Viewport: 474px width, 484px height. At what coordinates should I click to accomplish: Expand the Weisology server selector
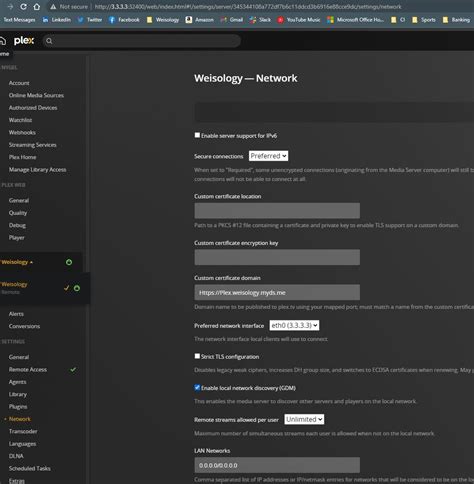coord(17,262)
